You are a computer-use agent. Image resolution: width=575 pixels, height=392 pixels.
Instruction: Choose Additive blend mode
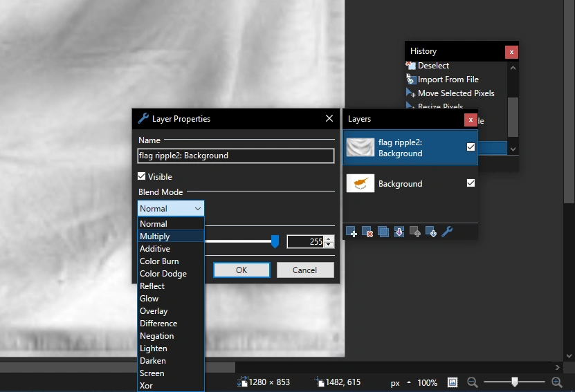click(171, 249)
